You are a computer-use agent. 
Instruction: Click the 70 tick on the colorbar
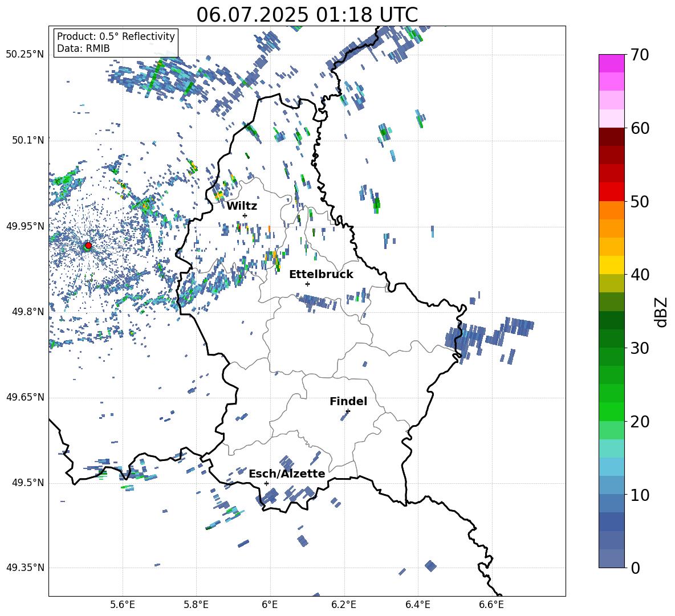[639, 55]
